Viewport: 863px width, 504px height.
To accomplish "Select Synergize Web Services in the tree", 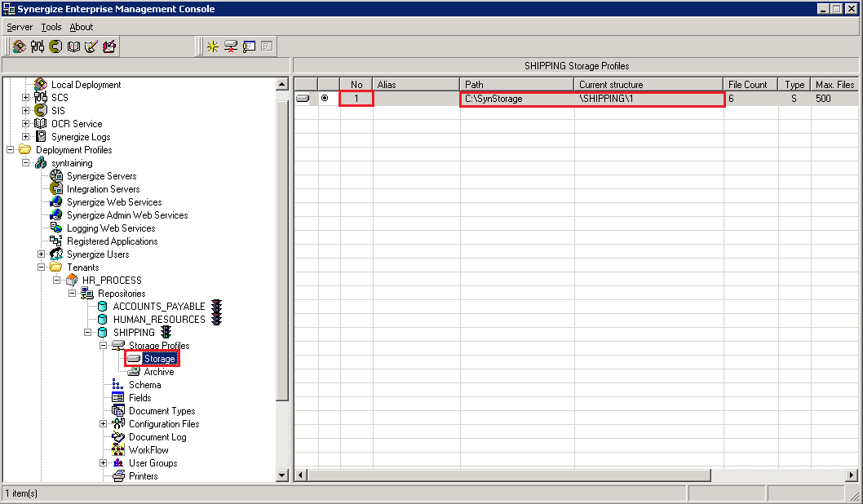I will coord(114,202).
